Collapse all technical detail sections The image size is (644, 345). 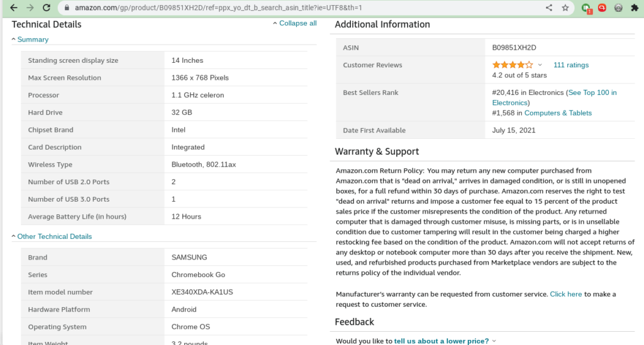pyautogui.click(x=295, y=23)
